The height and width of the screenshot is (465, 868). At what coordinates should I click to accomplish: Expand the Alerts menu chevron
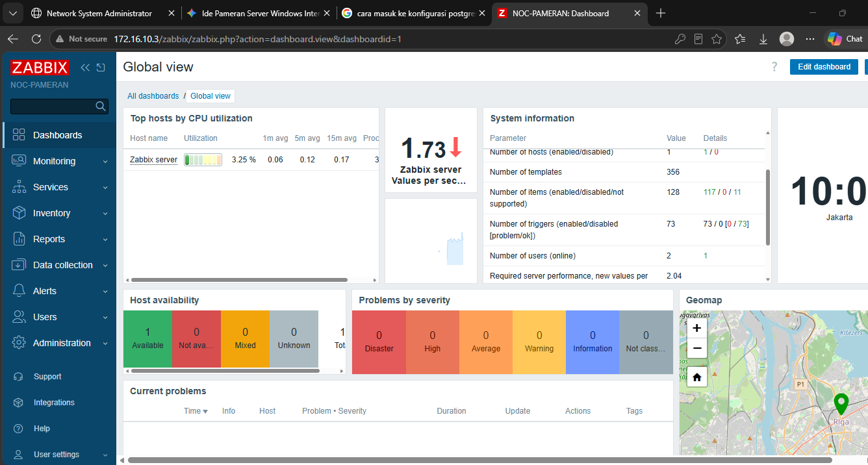(x=105, y=292)
